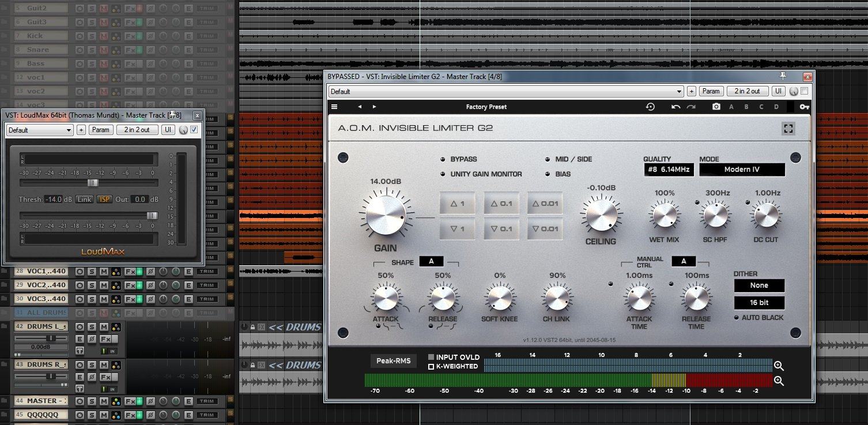Zoom the lower Peak-RMS level meter

(x=779, y=381)
